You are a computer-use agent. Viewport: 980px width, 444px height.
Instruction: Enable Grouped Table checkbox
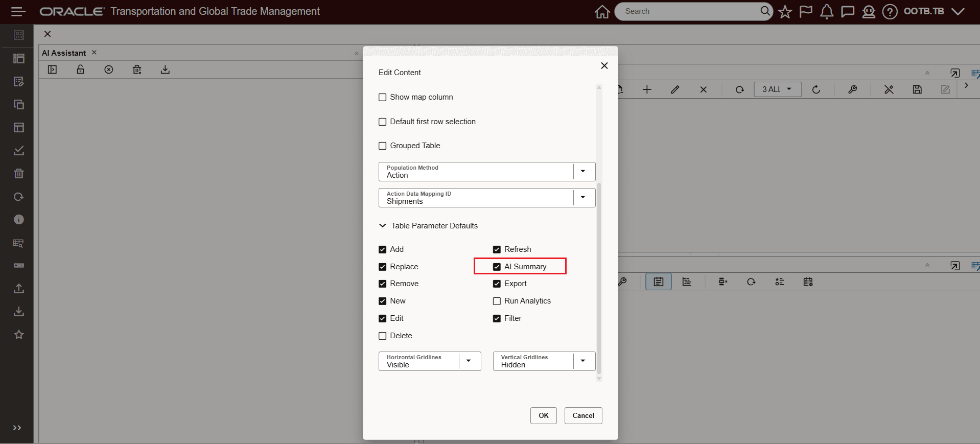coord(382,146)
